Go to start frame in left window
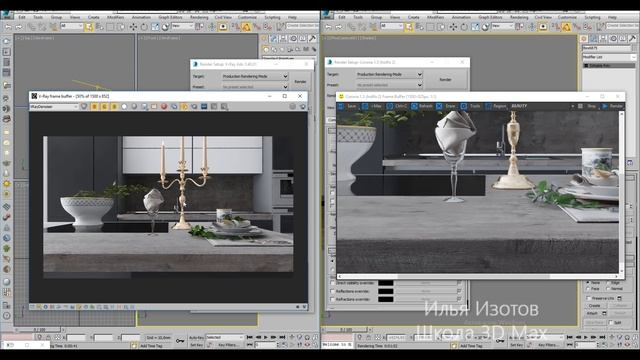640x360 pixels. tap(250, 338)
